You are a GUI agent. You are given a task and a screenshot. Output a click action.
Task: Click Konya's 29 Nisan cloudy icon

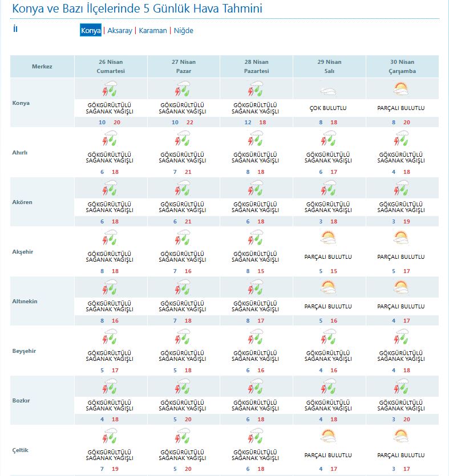click(328, 90)
